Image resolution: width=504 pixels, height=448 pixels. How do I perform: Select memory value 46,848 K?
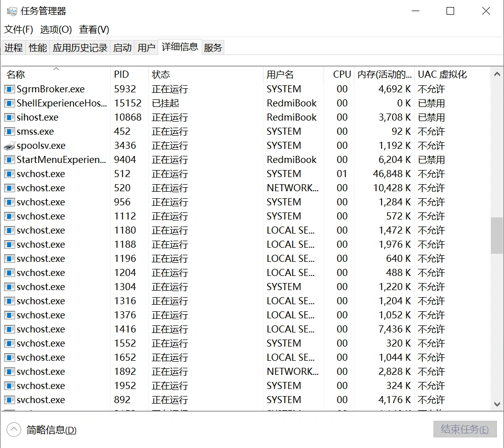point(392,174)
